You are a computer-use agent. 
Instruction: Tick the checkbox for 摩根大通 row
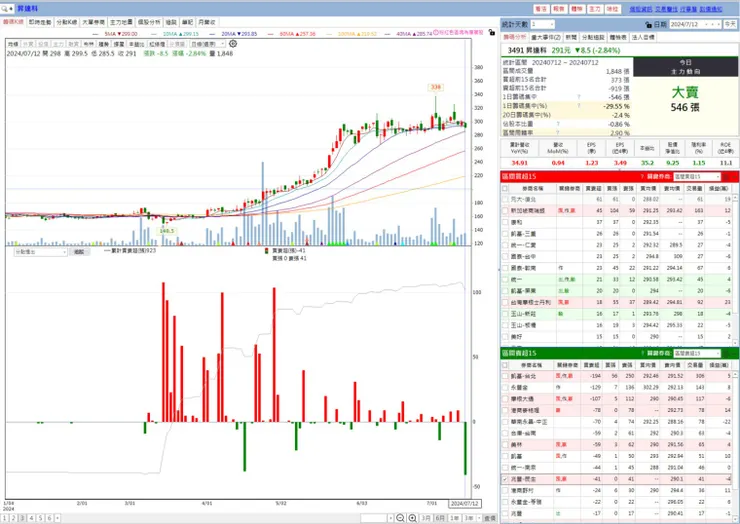pos(505,399)
